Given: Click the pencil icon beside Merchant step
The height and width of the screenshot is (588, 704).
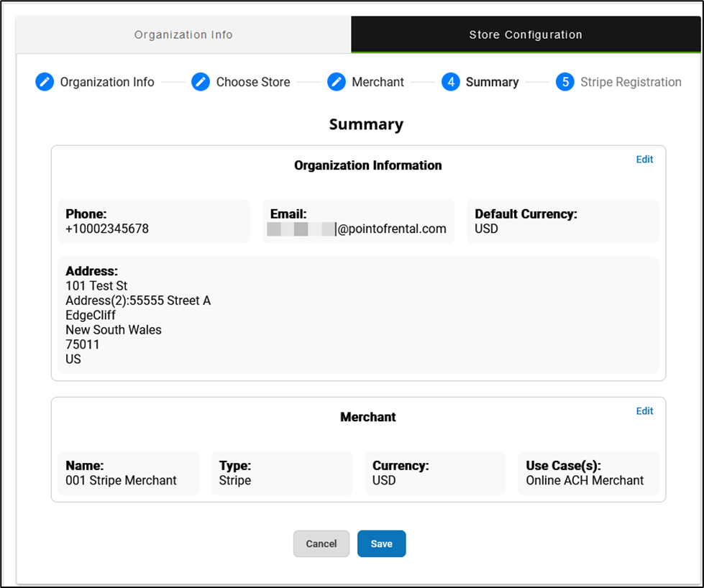Looking at the screenshot, I should coord(337,82).
